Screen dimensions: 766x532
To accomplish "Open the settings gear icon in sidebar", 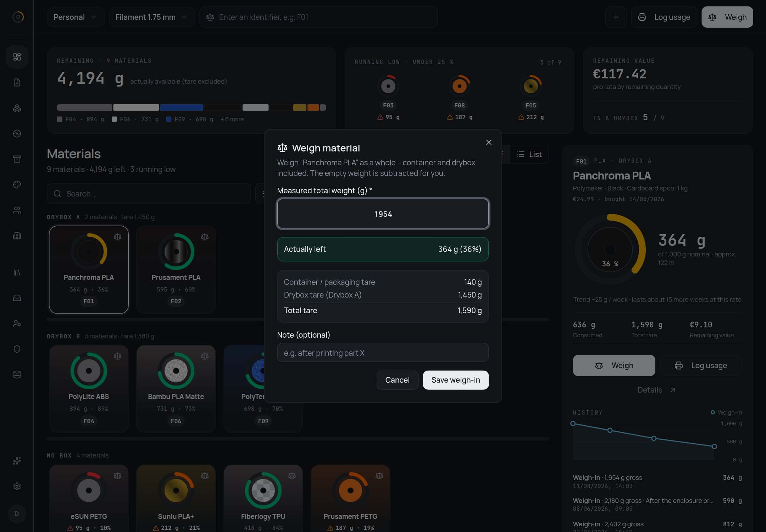I will 17,486.
